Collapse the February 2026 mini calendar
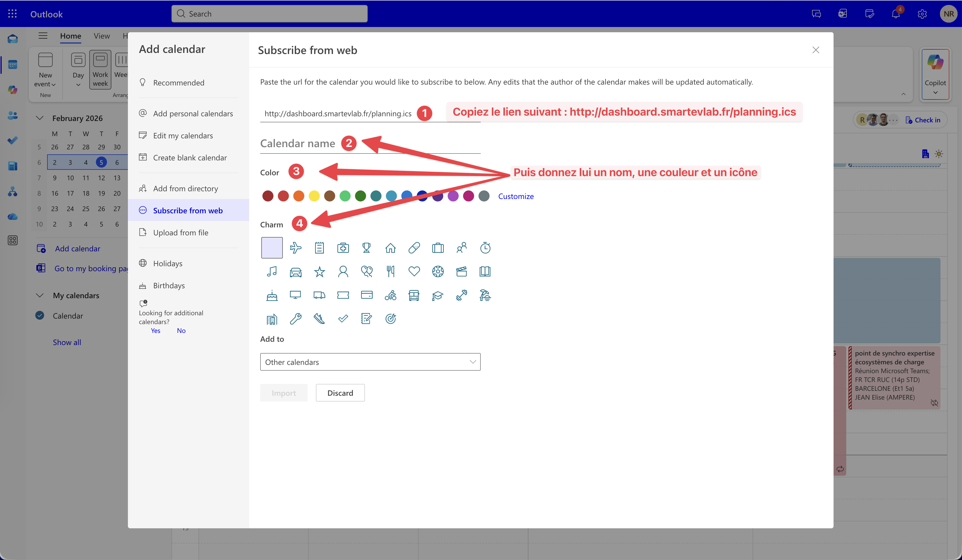This screenshot has width=962, height=560. coord(40,118)
